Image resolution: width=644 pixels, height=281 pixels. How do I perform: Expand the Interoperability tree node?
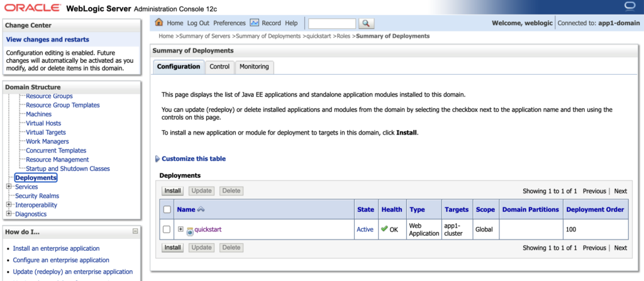tap(9, 205)
